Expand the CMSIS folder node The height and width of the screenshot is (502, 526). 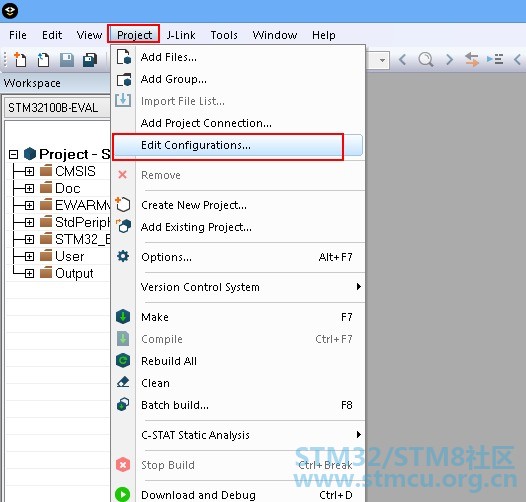pyautogui.click(x=30, y=171)
